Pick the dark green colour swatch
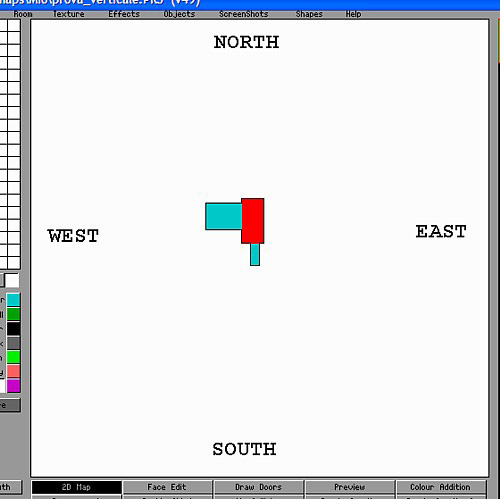 point(13,314)
